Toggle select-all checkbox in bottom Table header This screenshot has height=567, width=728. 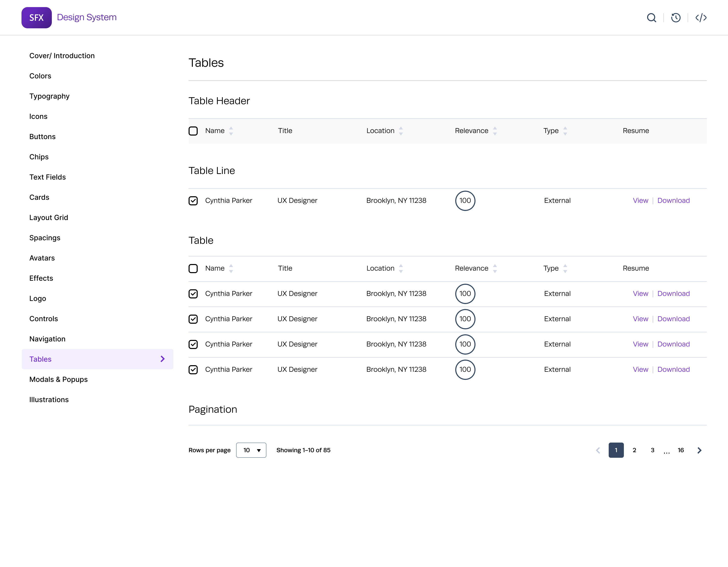[193, 269]
